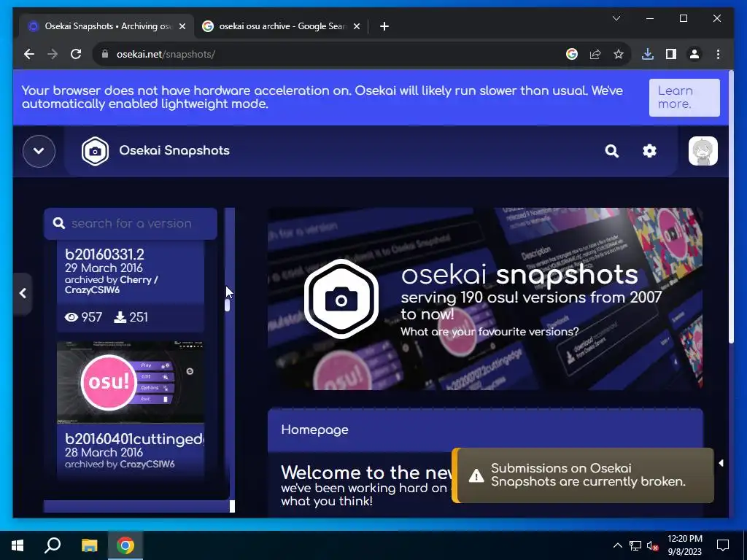
Task: Click the page vertical scrollbar
Action: (731, 207)
